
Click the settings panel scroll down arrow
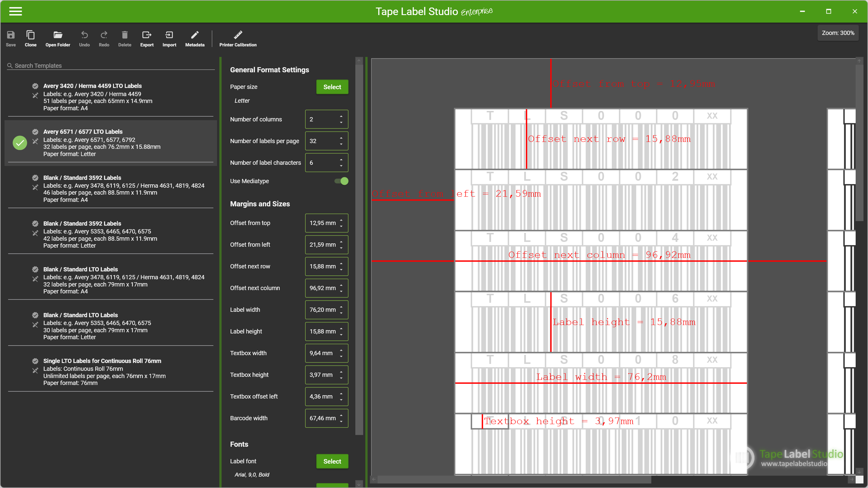tap(359, 484)
